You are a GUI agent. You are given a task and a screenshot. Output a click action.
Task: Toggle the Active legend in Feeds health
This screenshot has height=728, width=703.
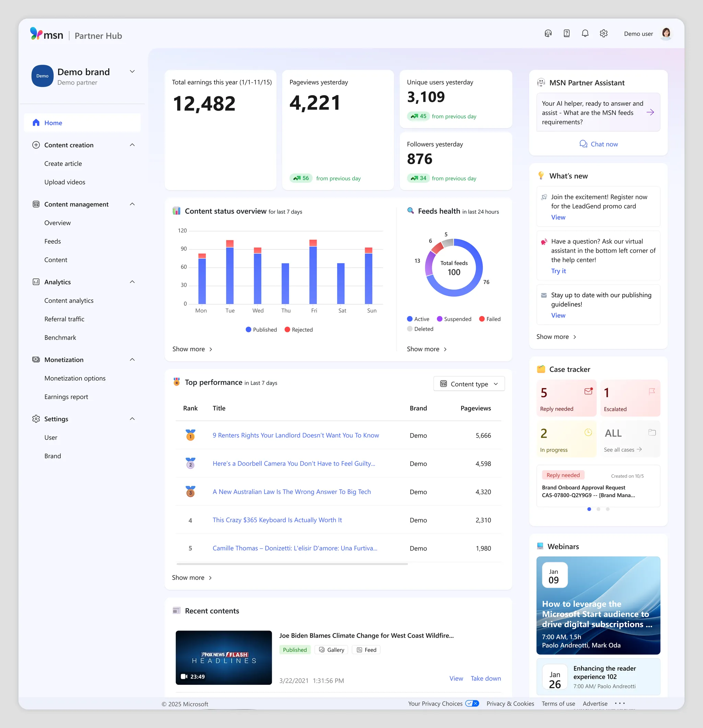(x=418, y=319)
